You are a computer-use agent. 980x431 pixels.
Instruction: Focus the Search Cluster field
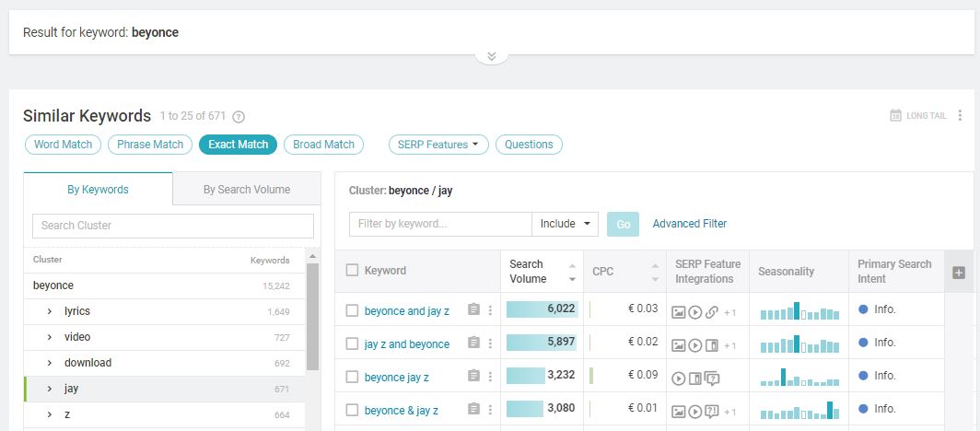click(x=173, y=226)
